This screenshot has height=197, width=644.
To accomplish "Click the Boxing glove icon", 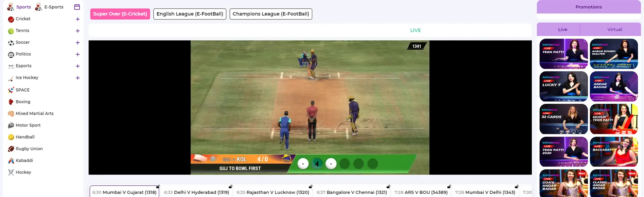I will (x=11, y=102).
